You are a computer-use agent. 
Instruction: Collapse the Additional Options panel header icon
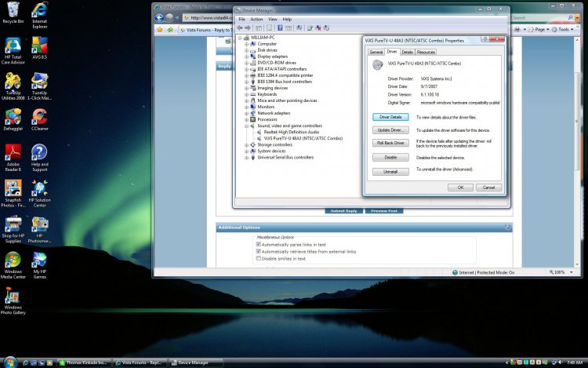click(x=507, y=228)
